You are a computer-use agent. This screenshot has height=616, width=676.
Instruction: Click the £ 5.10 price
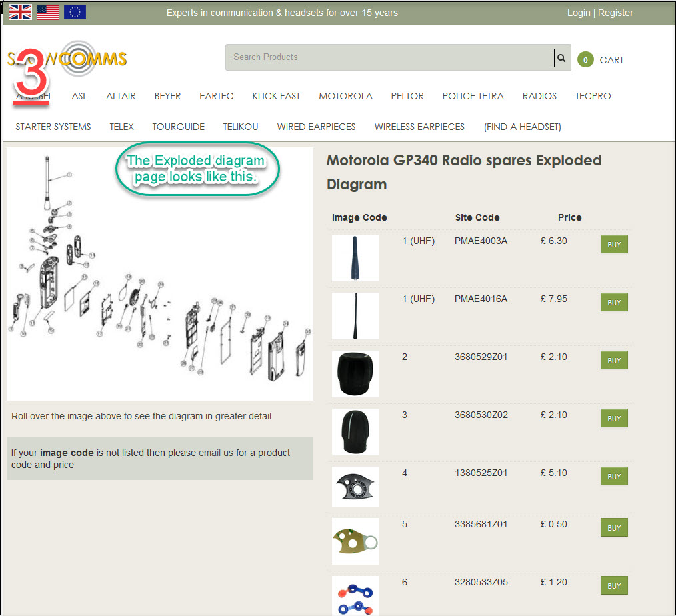pyautogui.click(x=553, y=473)
